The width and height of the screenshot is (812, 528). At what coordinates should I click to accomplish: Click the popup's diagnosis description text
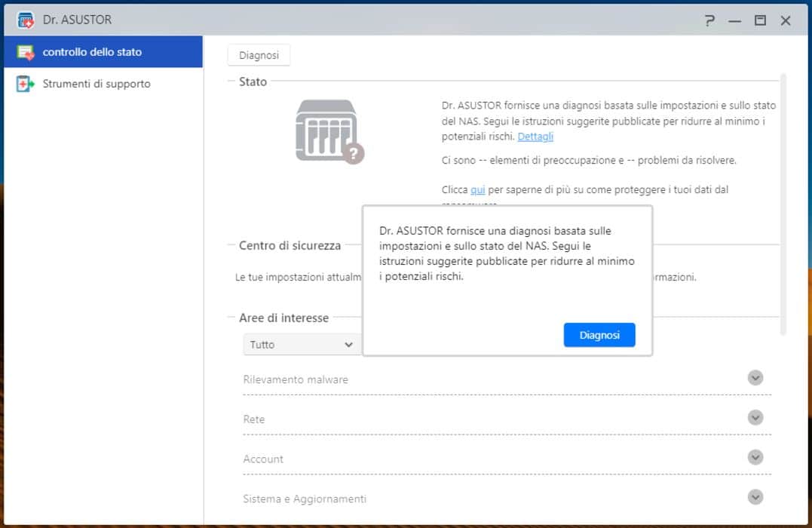click(x=507, y=253)
